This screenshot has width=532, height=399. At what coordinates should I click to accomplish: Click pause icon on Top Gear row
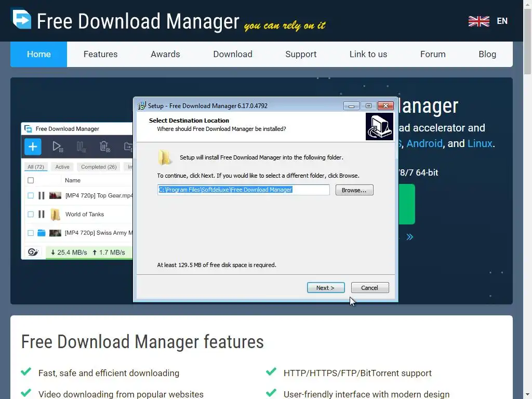(x=42, y=195)
